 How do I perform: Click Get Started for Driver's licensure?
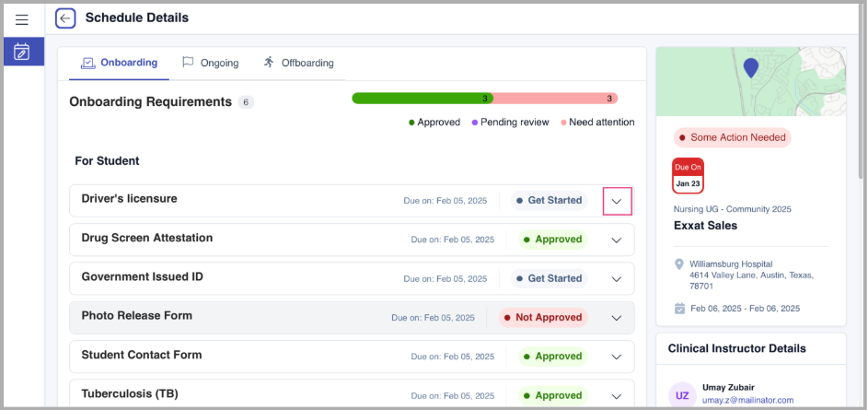coord(549,200)
